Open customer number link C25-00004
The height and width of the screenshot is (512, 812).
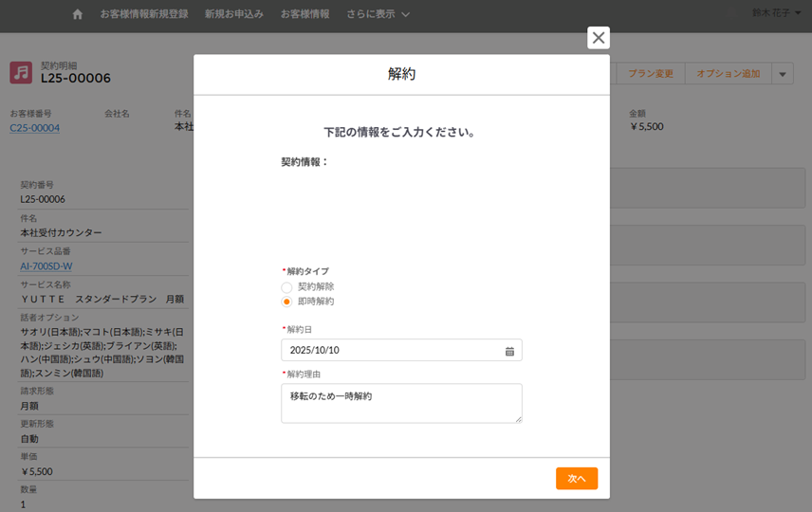point(35,128)
